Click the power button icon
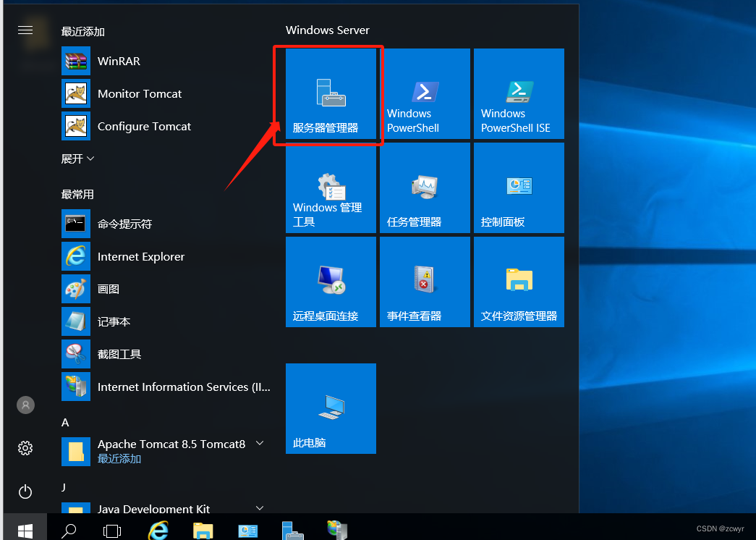This screenshot has height=540, width=756. [x=25, y=492]
